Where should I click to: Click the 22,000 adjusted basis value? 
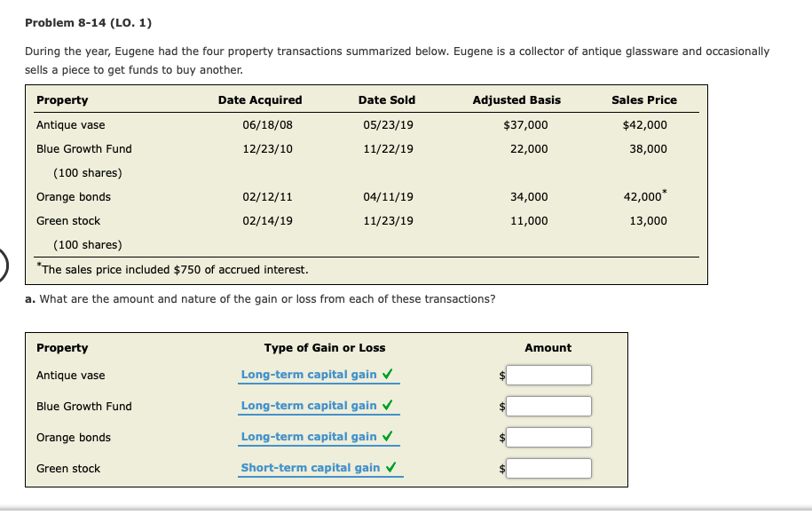529,148
